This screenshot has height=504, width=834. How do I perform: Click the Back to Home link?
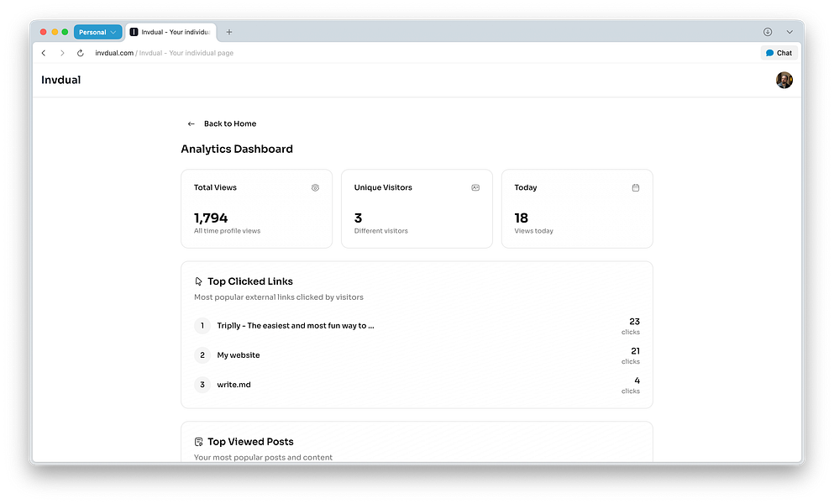[229, 123]
